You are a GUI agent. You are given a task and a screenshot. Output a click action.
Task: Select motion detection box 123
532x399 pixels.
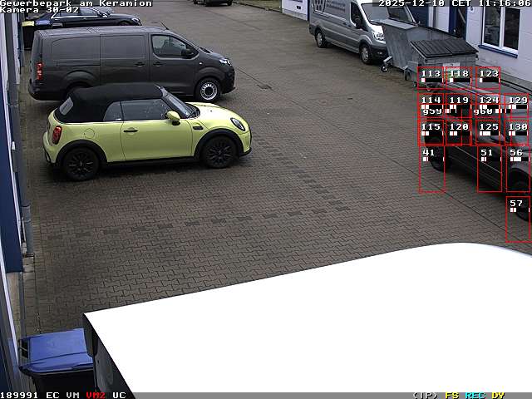pos(488,78)
